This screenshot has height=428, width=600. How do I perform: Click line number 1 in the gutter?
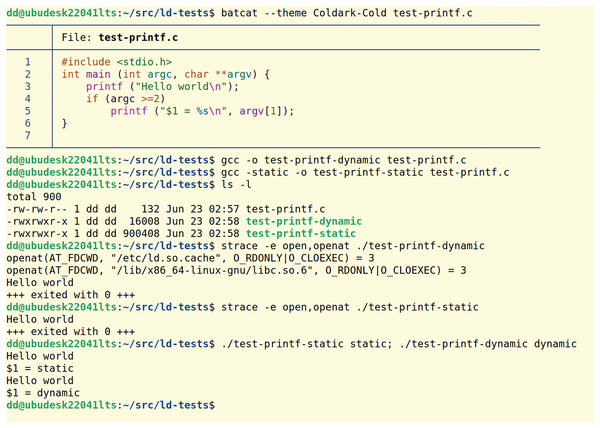28,62
